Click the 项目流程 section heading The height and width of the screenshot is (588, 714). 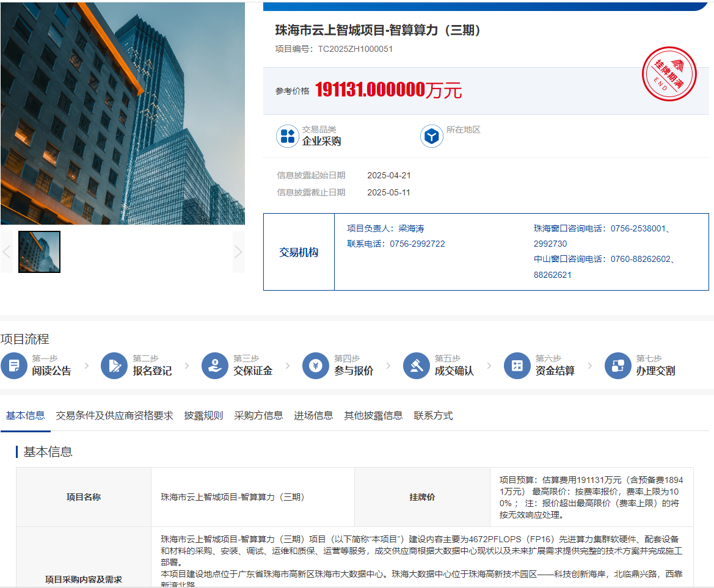click(x=25, y=339)
